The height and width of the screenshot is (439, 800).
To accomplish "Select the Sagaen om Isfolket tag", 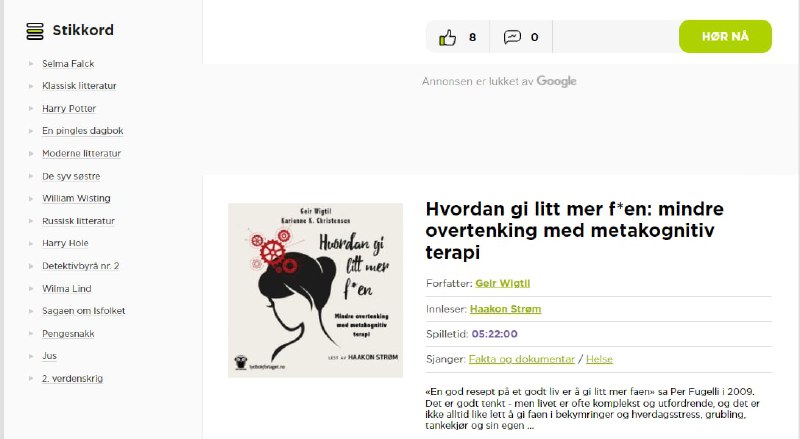I will 84,310.
